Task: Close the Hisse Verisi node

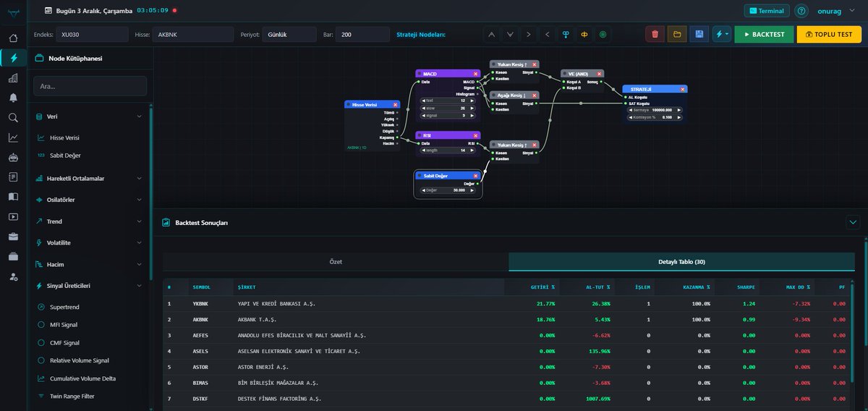Action: pos(395,105)
